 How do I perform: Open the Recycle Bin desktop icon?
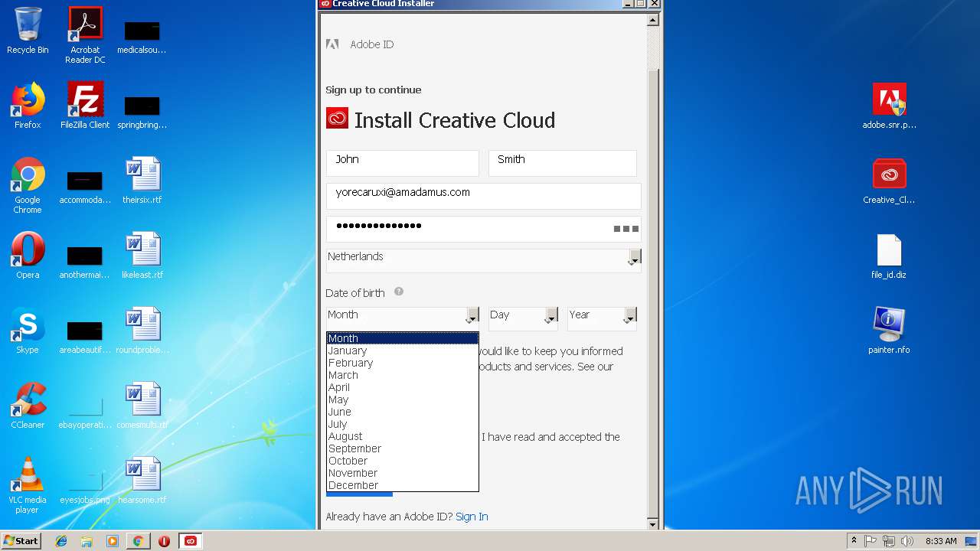28,31
